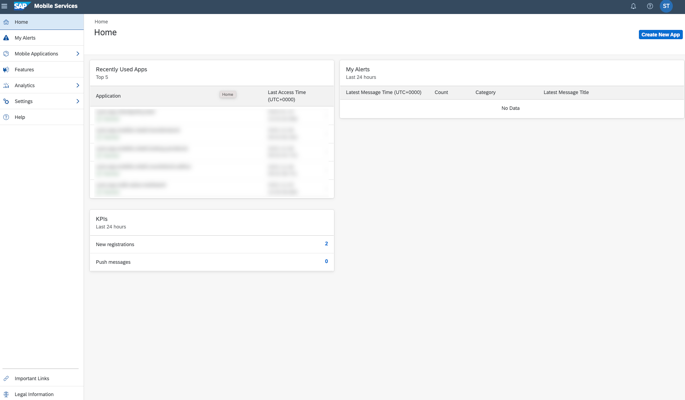
Task: Click the Legal Information scales icon
Action: (6, 394)
